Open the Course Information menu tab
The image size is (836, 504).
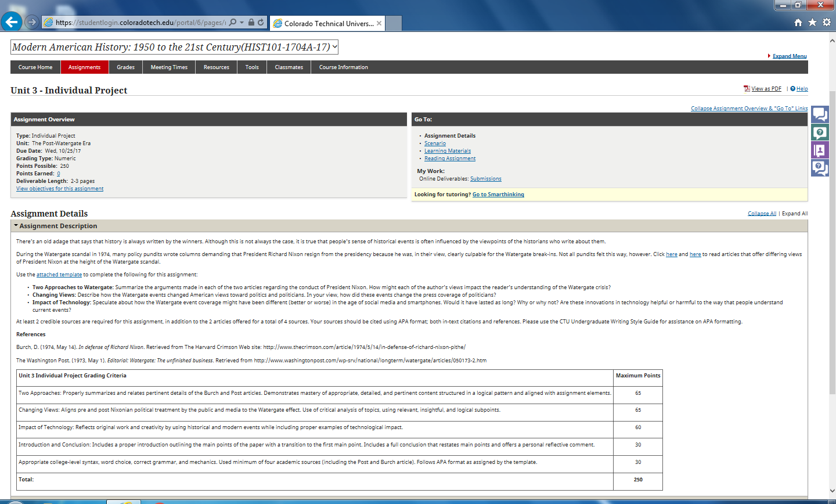pos(344,67)
